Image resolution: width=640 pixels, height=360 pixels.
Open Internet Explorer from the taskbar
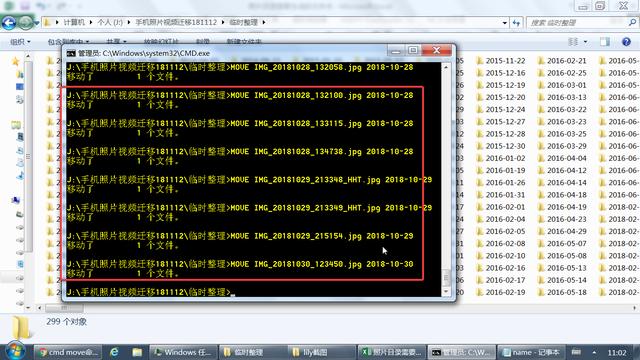(114, 352)
